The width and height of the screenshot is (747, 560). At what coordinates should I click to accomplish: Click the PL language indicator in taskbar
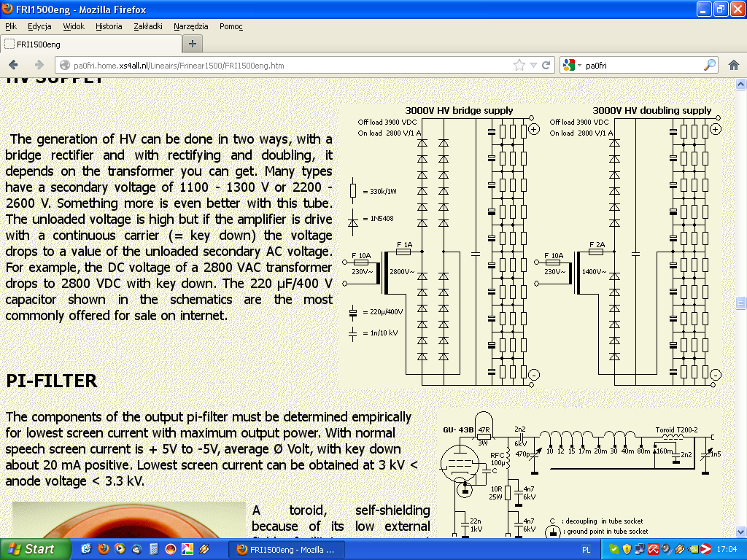coord(587,549)
